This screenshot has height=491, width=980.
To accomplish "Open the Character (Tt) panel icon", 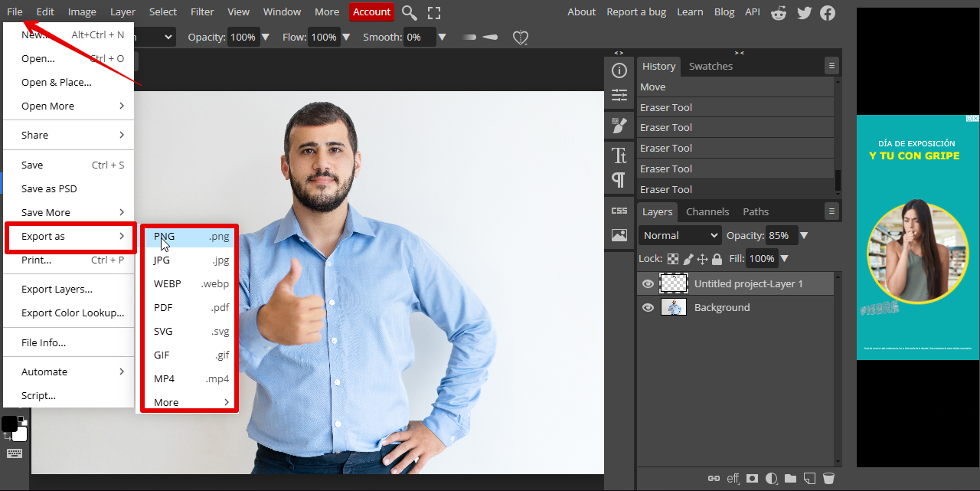I will (619, 155).
